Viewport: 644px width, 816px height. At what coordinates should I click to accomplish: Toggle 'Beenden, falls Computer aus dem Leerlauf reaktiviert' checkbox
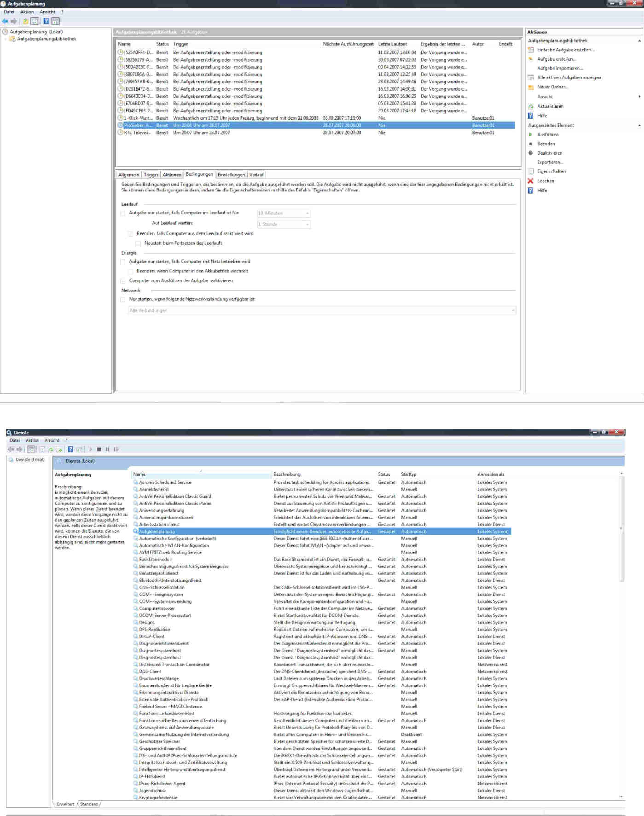[131, 234]
